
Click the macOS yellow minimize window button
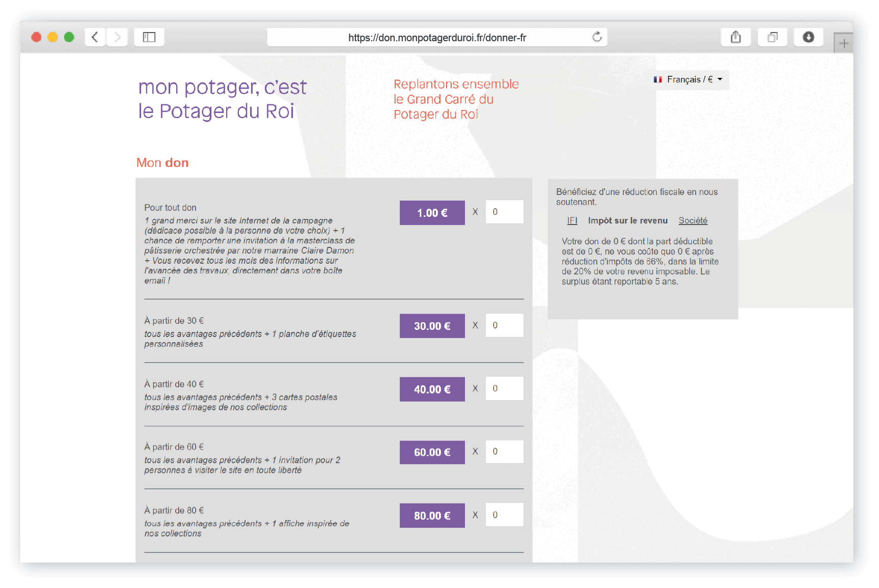click(52, 37)
